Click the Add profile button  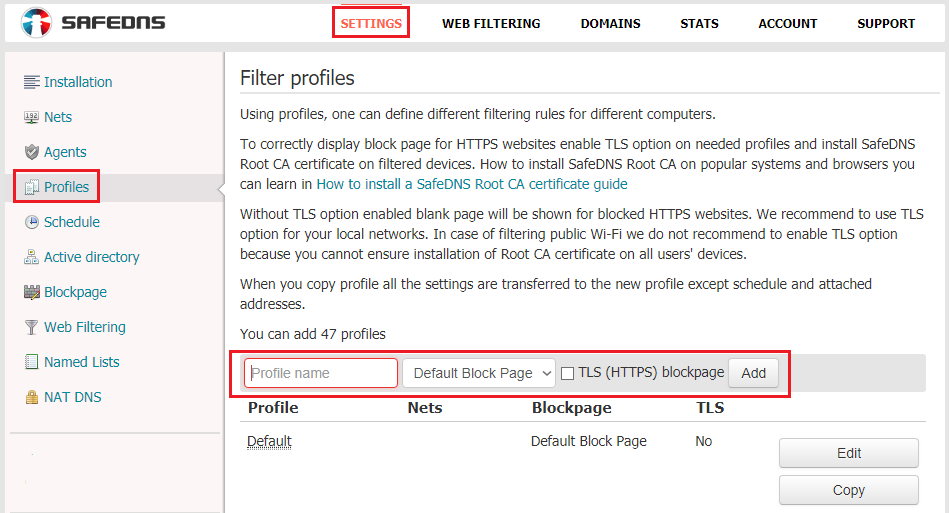[x=754, y=373]
